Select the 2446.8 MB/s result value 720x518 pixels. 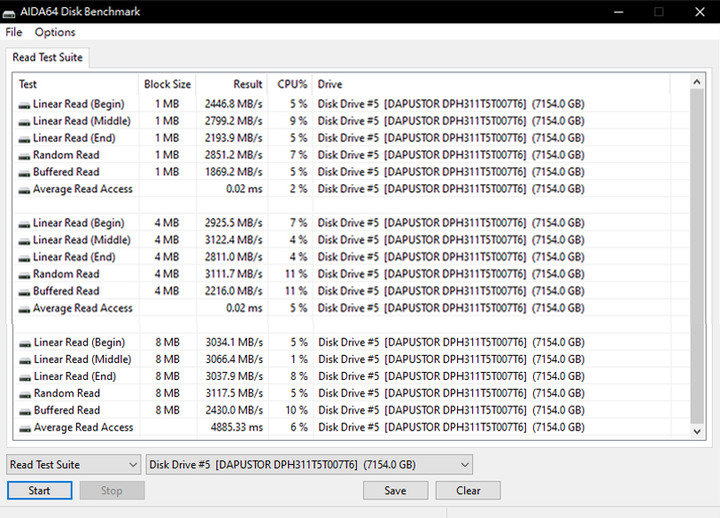click(233, 104)
